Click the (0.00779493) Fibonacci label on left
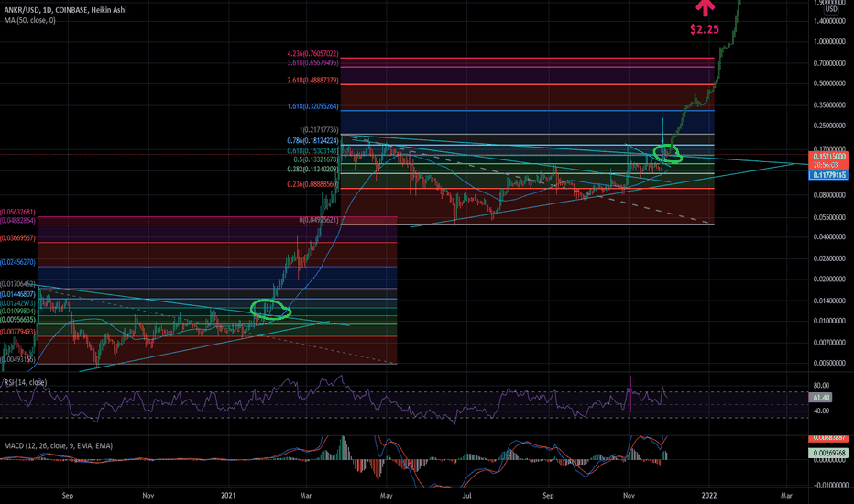Screen dimensions: 854x504 click(18, 332)
